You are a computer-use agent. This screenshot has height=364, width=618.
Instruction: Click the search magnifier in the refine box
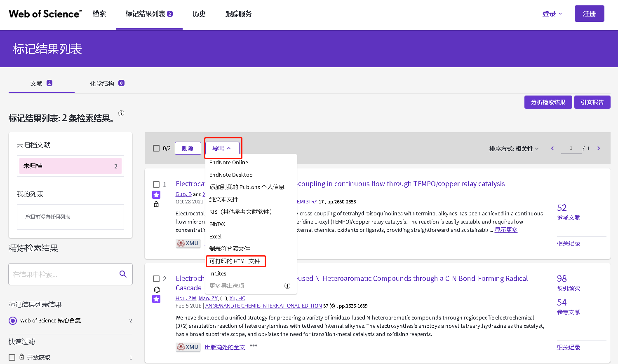pos(123,274)
